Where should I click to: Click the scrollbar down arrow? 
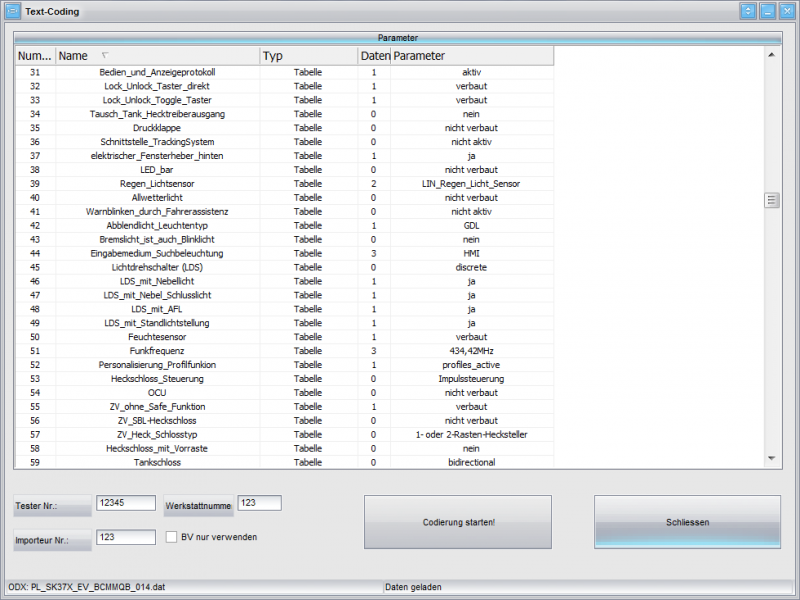coord(771,459)
